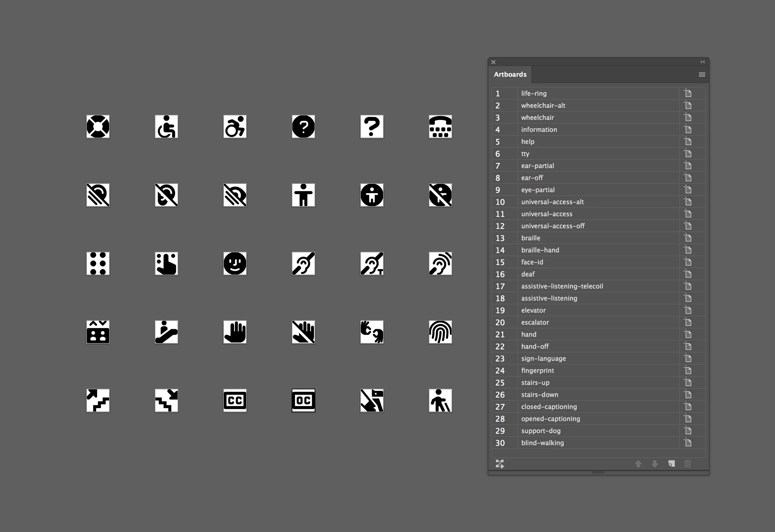The image size is (775, 532).
Task: Select the universal-access-off artboard row
Action: 553,226
